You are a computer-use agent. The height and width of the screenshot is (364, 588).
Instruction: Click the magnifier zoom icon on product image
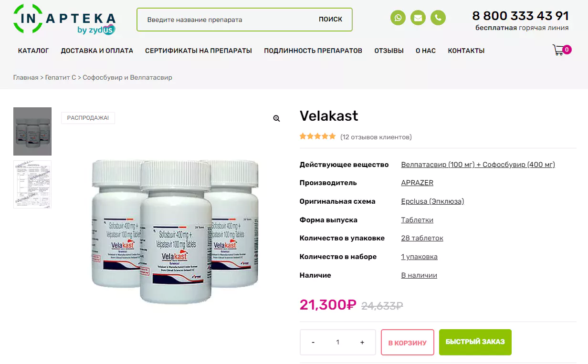point(276,119)
